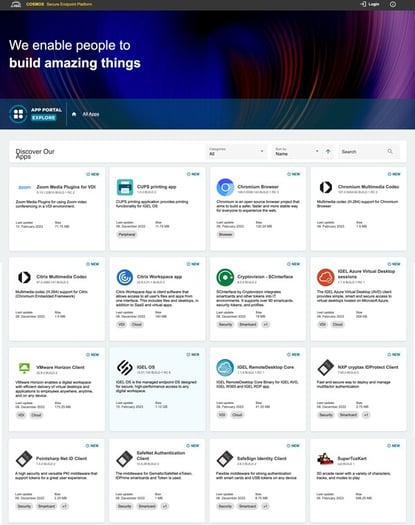
Task: Click the home icon in breadcrumb
Action: click(x=74, y=114)
